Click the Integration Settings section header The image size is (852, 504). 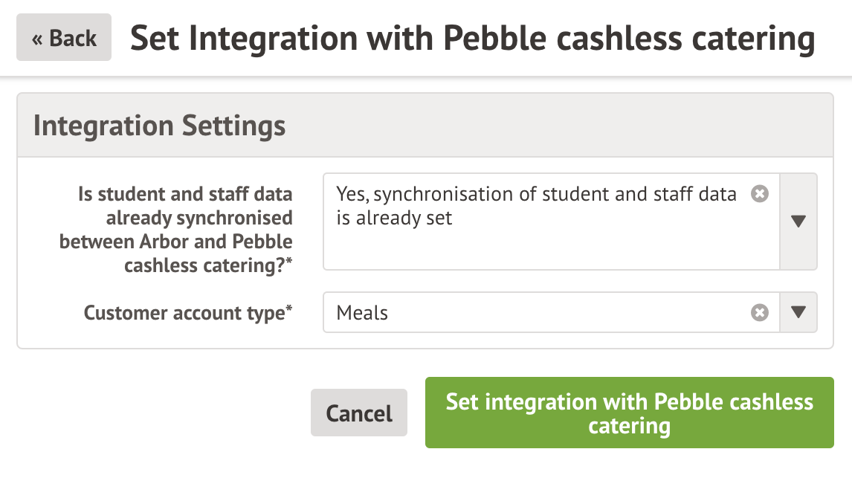(x=159, y=126)
